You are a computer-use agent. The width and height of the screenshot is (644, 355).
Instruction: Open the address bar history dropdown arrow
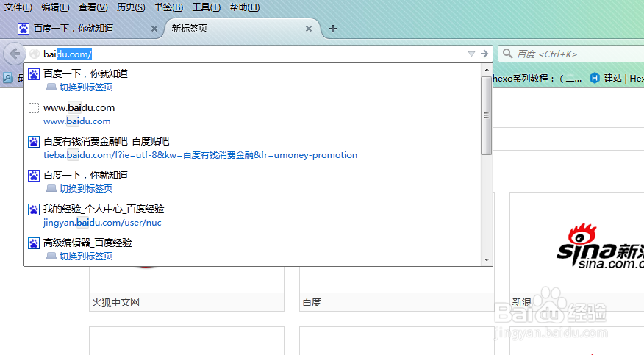471,54
